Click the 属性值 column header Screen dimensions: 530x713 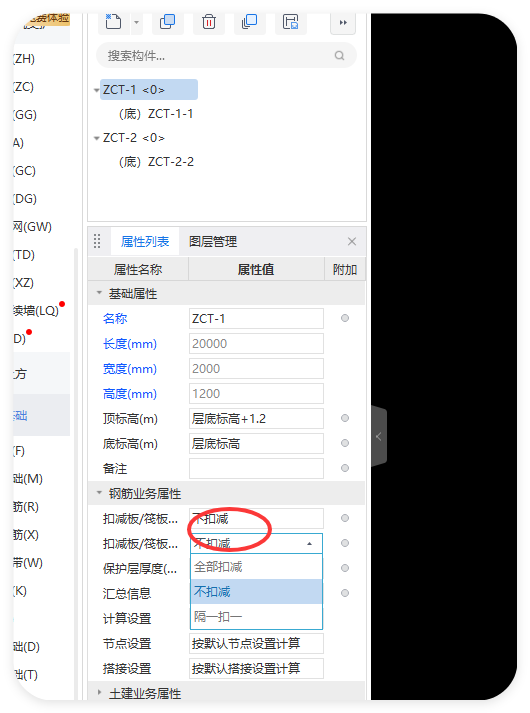coord(256,270)
